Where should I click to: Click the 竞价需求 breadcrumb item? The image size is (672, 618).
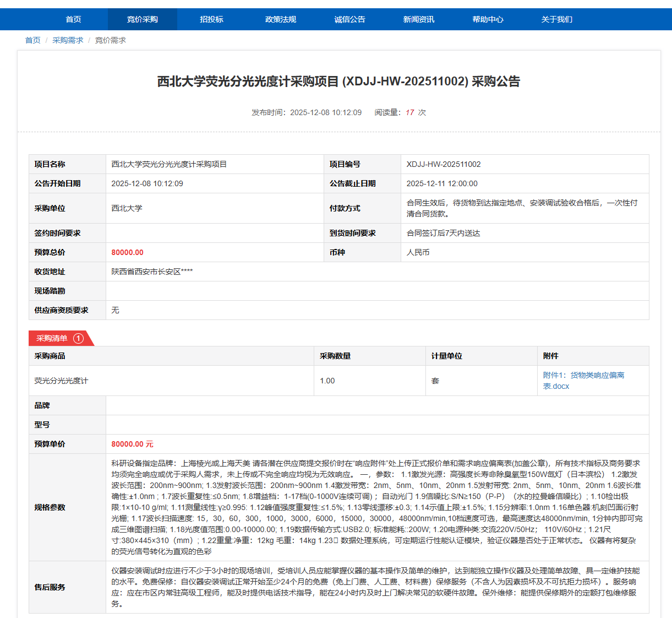tap(110, 40)
